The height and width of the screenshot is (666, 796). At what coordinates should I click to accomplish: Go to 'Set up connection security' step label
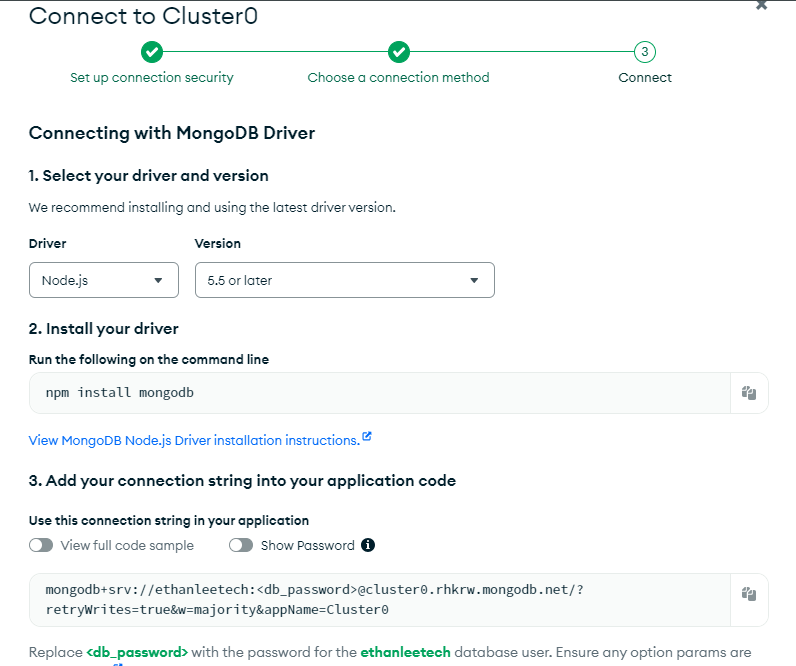152,78
